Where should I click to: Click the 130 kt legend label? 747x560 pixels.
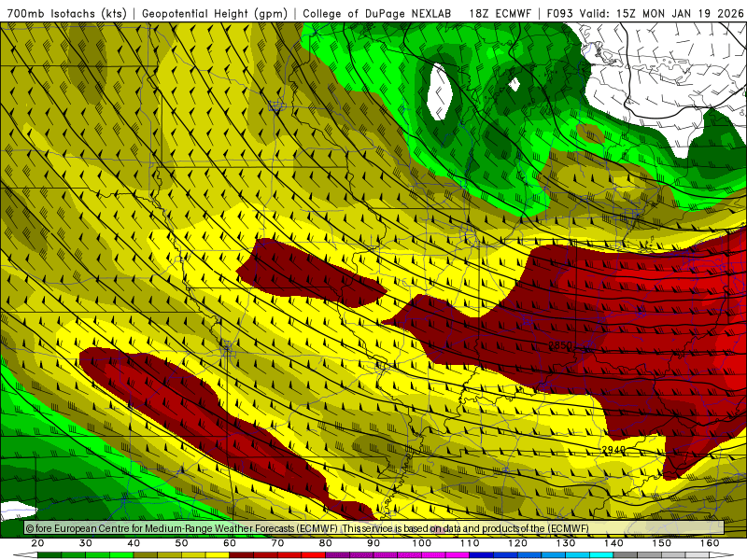click(x=566, y=543)
